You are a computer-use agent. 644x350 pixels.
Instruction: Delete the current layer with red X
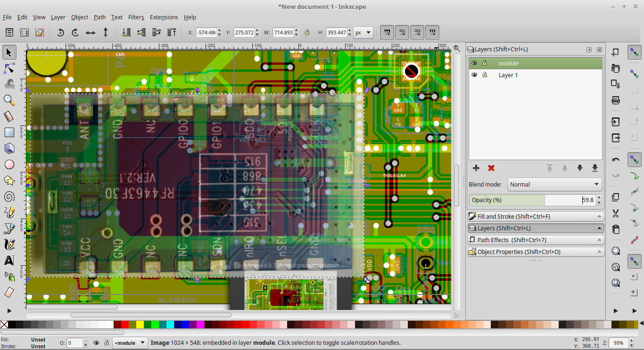[491, 168]
